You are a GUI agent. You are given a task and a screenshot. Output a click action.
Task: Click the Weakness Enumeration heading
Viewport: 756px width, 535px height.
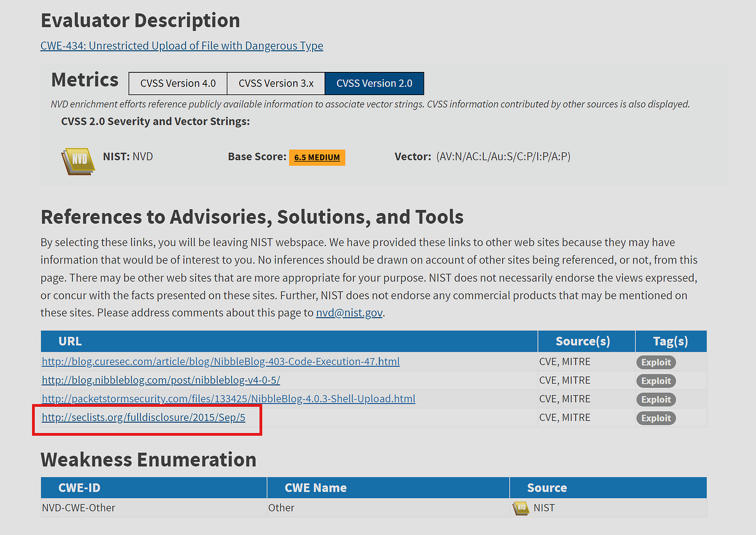pos(148,460)
